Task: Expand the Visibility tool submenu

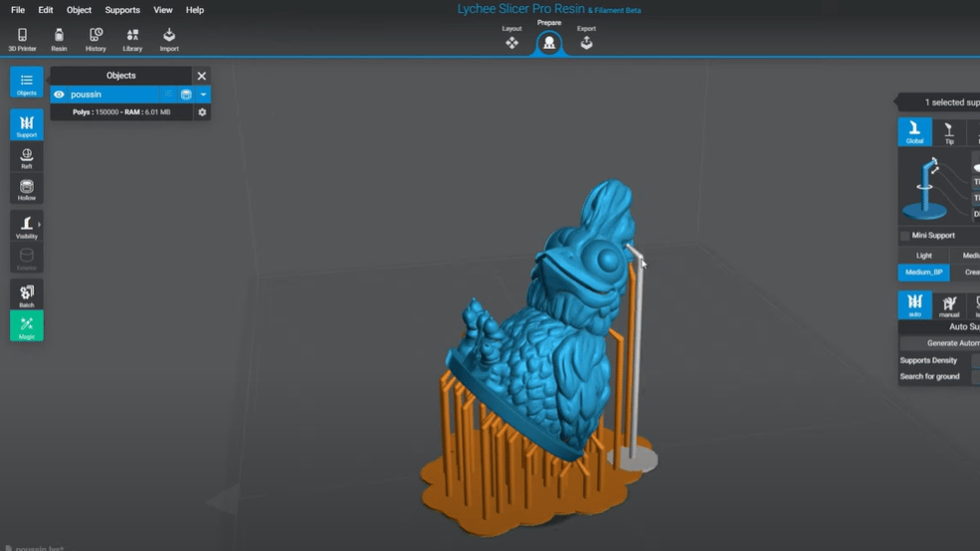Action: (x=39, y=225)
